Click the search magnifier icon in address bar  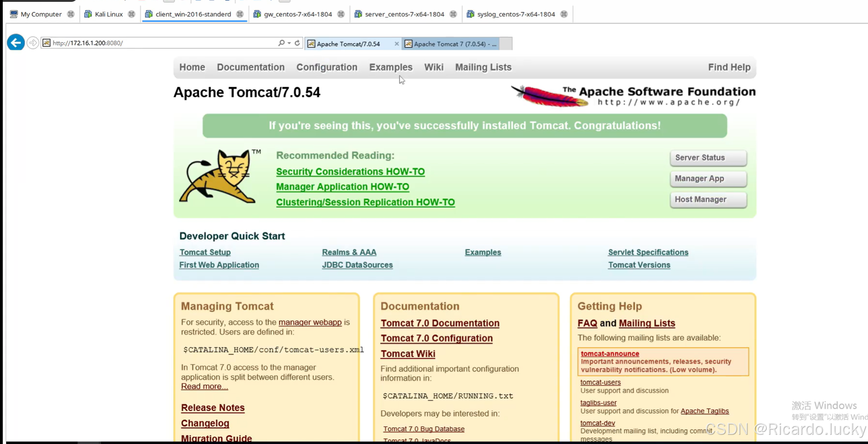pyautogui.click(x=282, y=43)
